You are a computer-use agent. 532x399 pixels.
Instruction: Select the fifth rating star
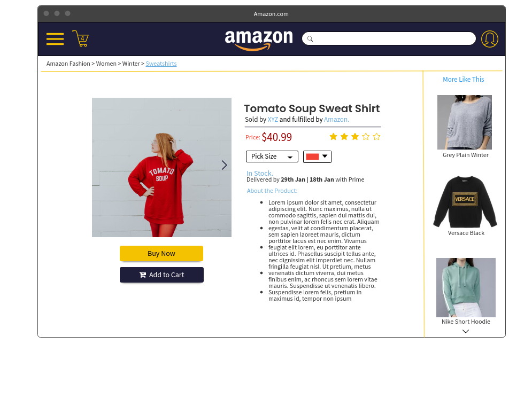(376, 137)
